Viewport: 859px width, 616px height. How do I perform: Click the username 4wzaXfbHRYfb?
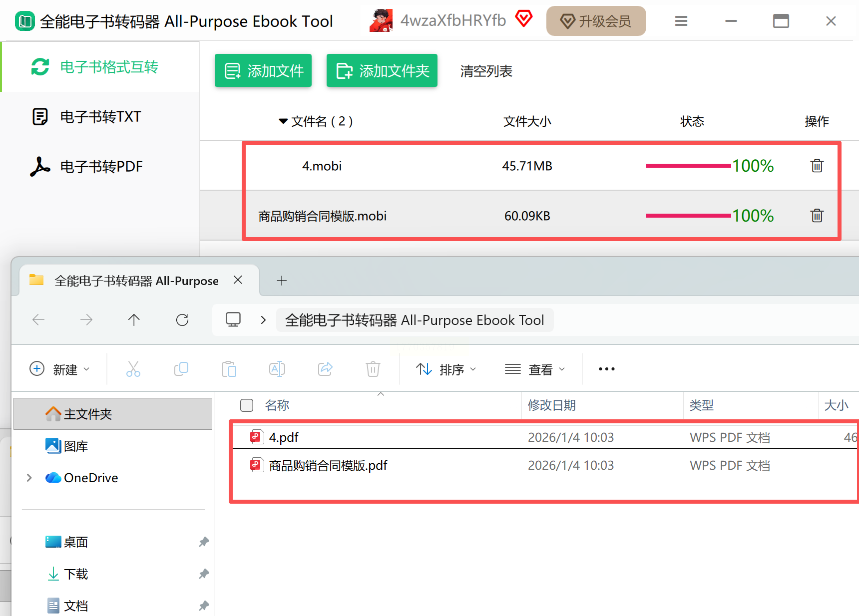click(x=453, y=20)
